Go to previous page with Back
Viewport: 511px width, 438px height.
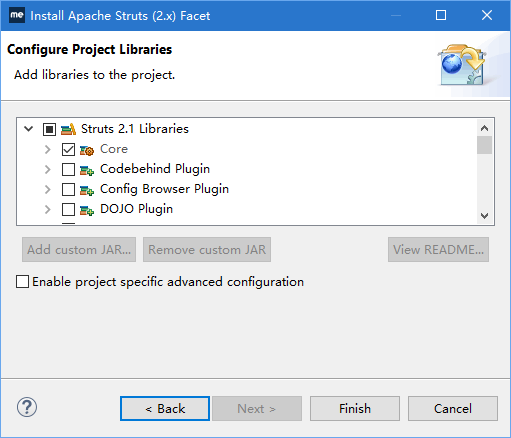[x=165, y=408]
